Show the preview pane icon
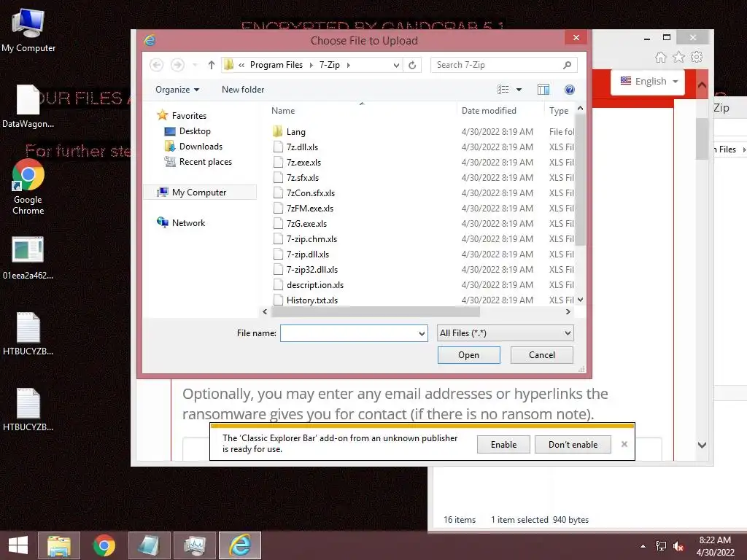This screenshot has height=560, width=747. [x=543, y=90]
